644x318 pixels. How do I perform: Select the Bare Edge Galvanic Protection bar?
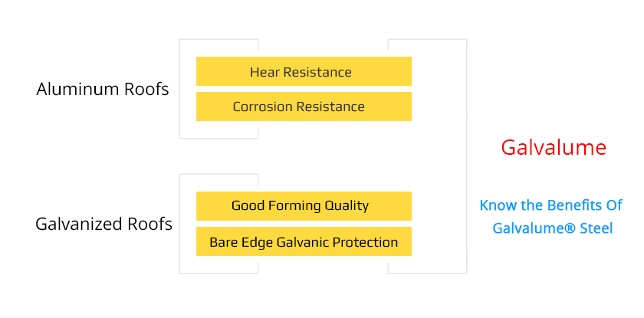coord(304,241)
